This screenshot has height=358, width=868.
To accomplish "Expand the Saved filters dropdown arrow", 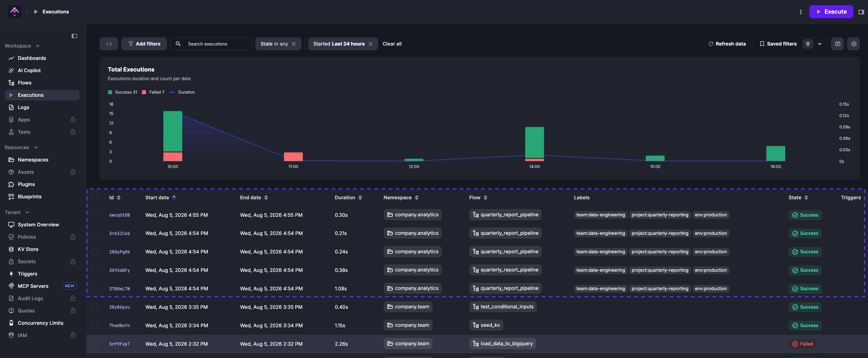I will coord(819,44).
